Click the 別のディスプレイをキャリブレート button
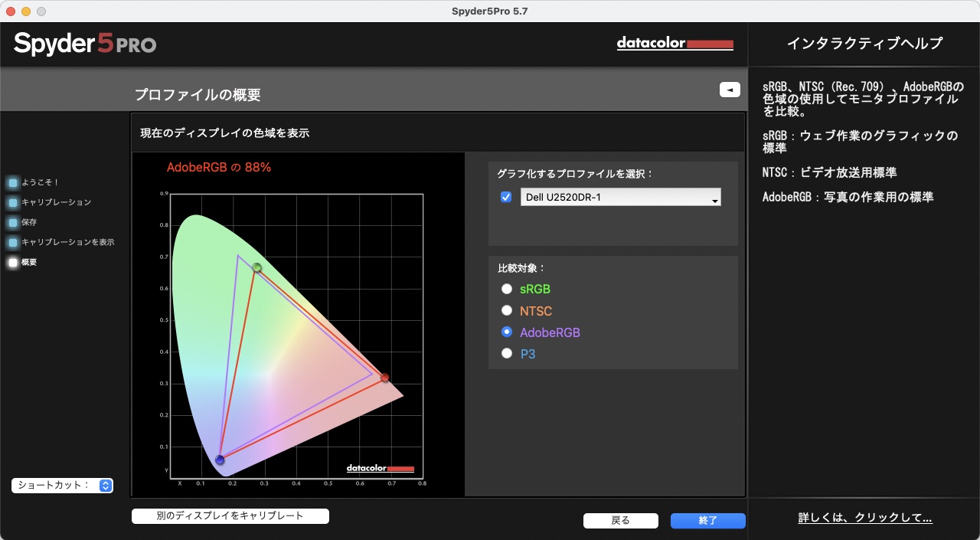This screenshot has width=980, height=540. coord(230,516)
